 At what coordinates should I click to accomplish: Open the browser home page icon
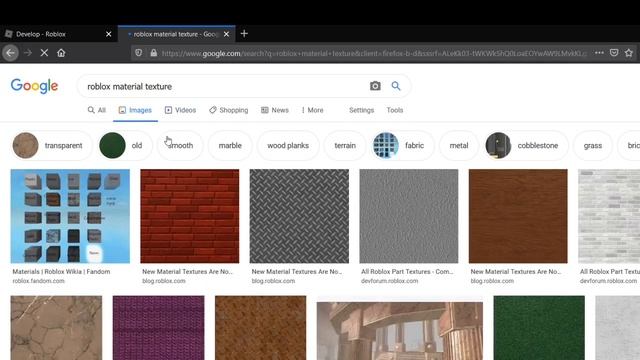[61, 53]
